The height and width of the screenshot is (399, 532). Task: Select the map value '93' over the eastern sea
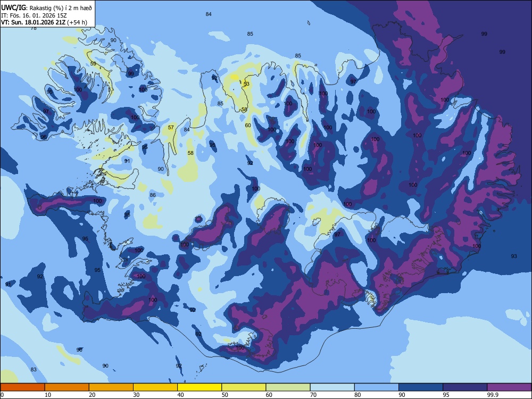click(514, 256)
